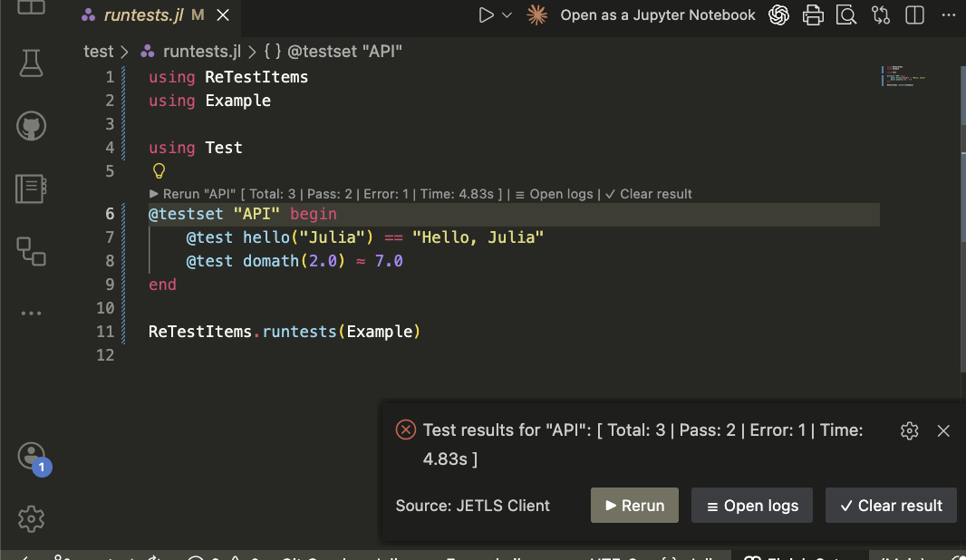This screenshot has height=560, width=966.
Task: Select the runtests.jl editor tab
Action: point(142,14)
